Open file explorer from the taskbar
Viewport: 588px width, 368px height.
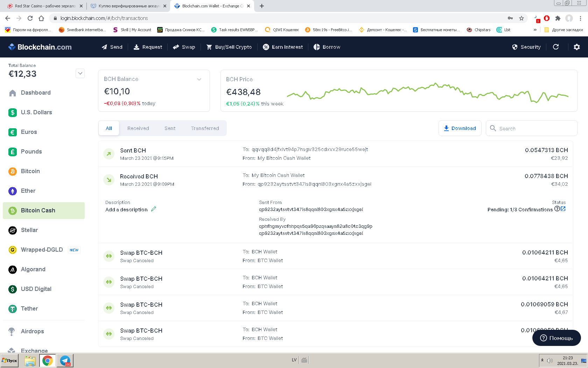(x=30, y=361)
